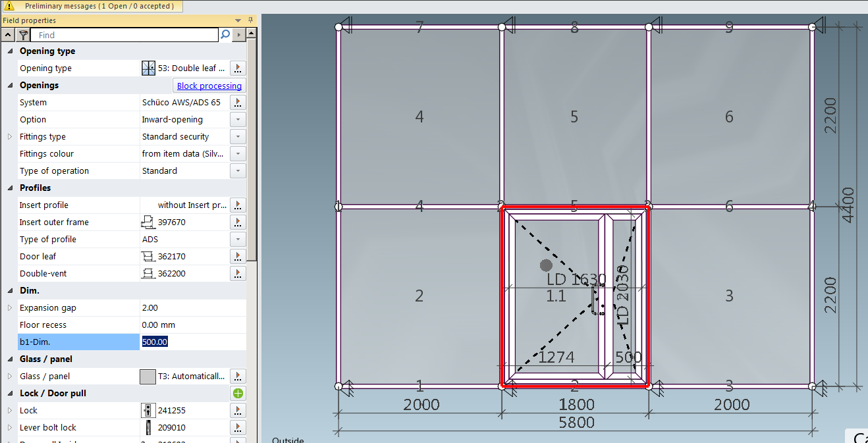Expand the Expansion gap row
This screenshot has width=868, height=443.
point(9,308)
